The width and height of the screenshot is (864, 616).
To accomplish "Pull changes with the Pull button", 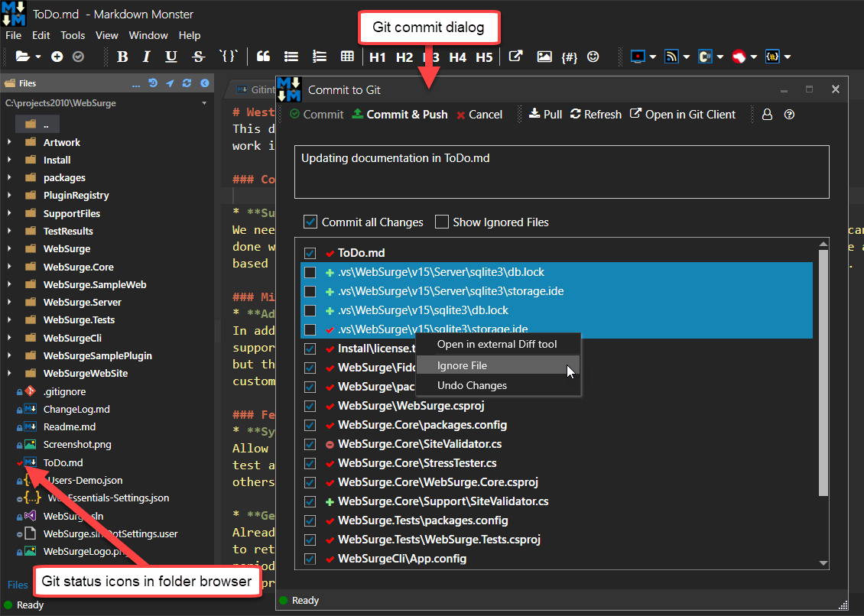I will click(545, 115).
